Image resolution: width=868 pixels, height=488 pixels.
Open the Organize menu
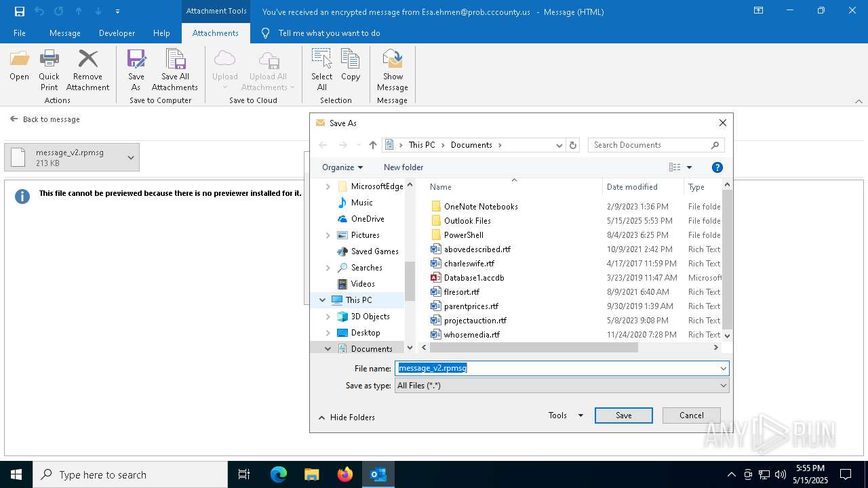[342, 167]
